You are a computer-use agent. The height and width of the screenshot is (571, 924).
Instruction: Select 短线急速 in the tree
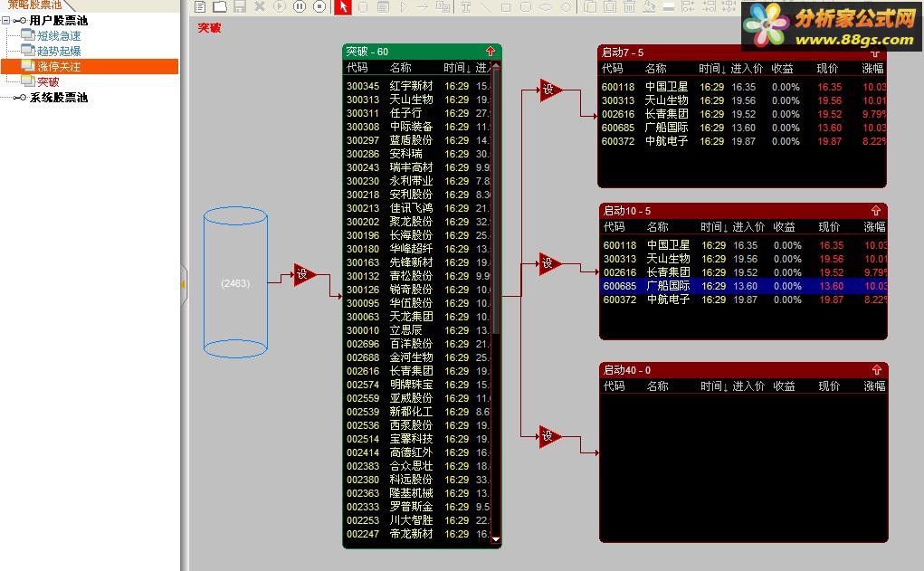click(x=58, y=35)
